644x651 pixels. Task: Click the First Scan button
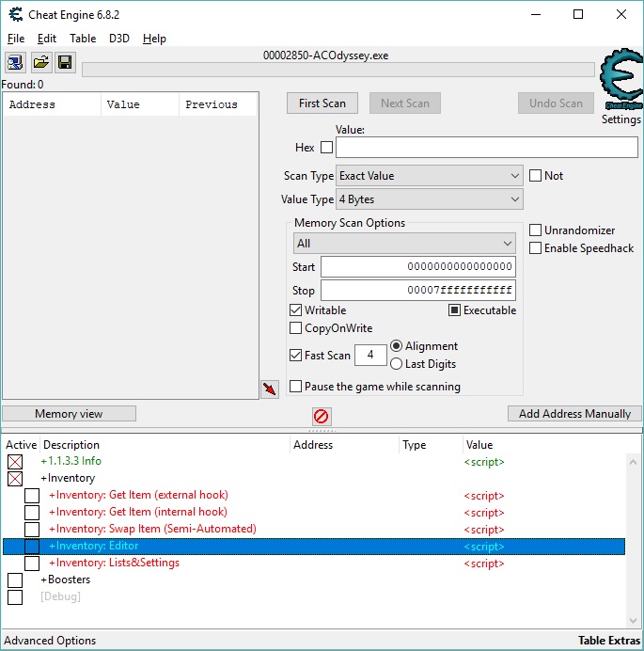pyautogui.click(x=322, y=103)
